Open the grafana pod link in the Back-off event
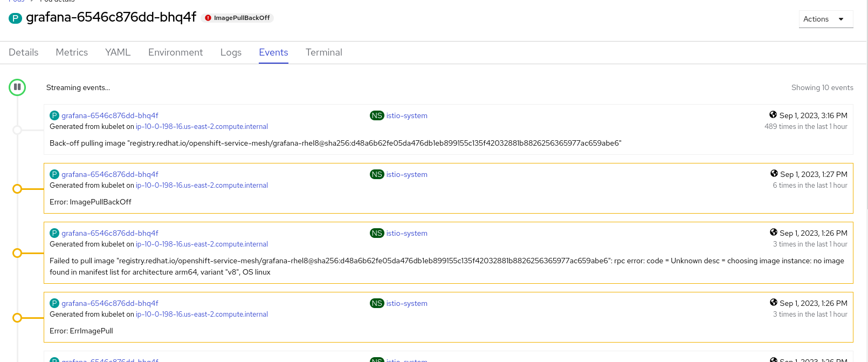868x362 pixels. [110, 115]
